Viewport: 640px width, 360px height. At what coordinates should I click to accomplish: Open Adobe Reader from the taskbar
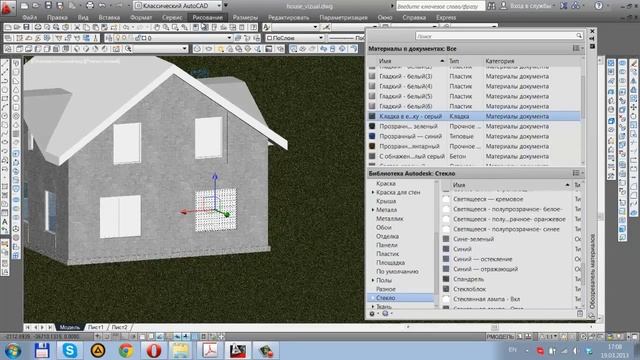[x=210, y=350]
